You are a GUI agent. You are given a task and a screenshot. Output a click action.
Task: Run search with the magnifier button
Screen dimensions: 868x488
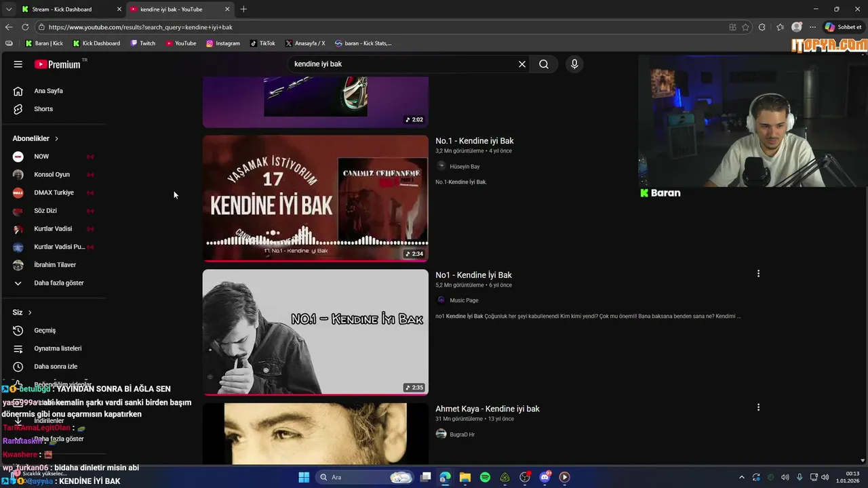(x=544, y=64)
